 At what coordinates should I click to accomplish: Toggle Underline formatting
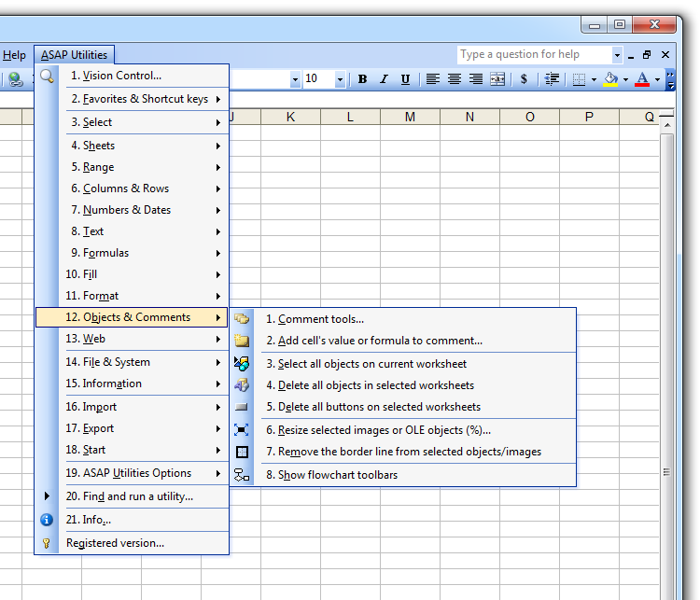pos(405,79)
